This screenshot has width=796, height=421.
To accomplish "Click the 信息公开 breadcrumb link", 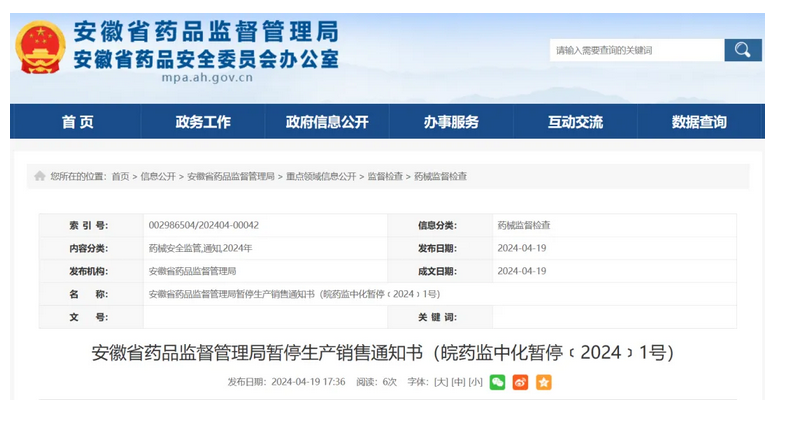I will click(158, 177).
